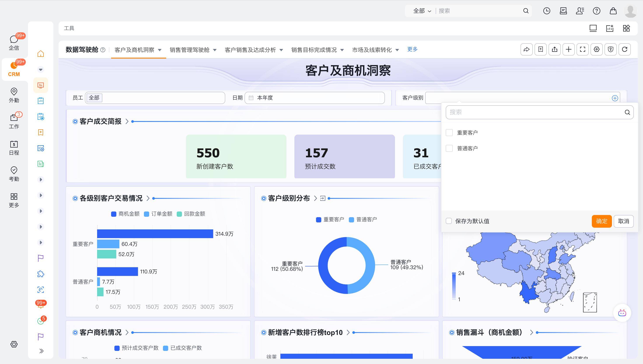Click the chatbot assistant icon
Image resolution: width=643 pixels, height=364 pixels.
point(622,313)
